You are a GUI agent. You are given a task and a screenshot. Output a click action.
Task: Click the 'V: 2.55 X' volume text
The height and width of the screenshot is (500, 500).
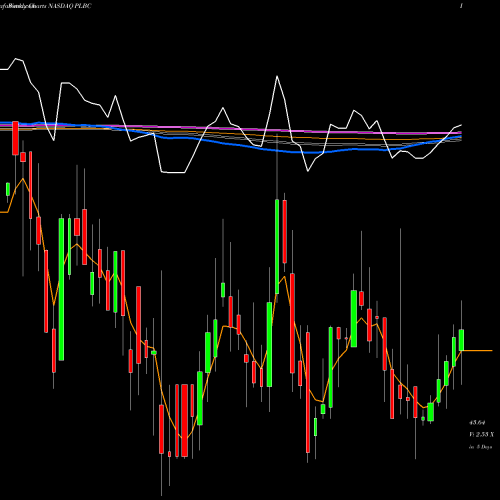click(481, 434)
